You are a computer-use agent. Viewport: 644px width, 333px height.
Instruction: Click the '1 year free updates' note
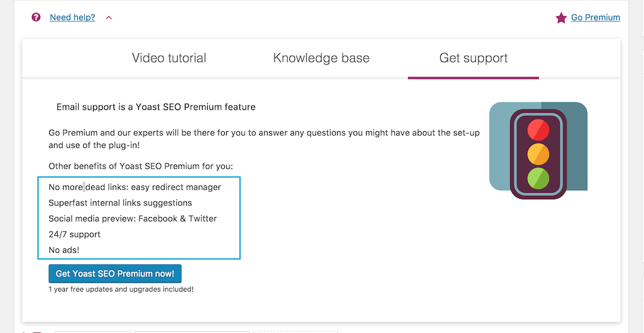click(121, 289)
